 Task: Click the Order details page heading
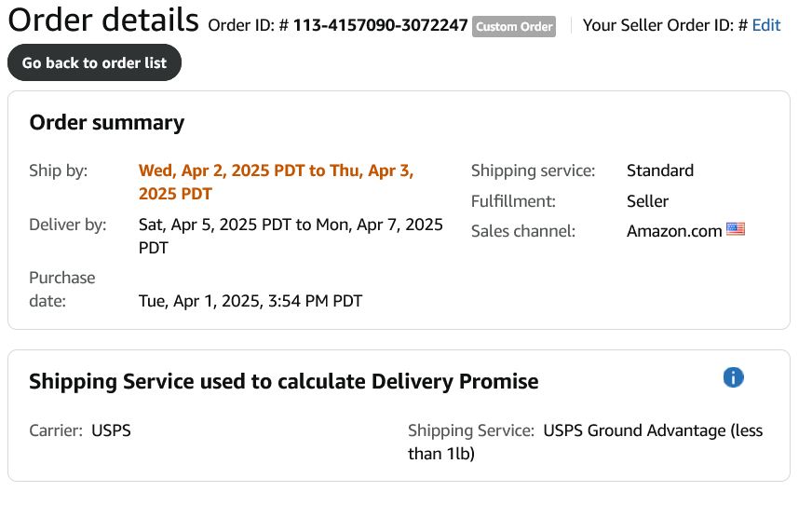[103, 20]
